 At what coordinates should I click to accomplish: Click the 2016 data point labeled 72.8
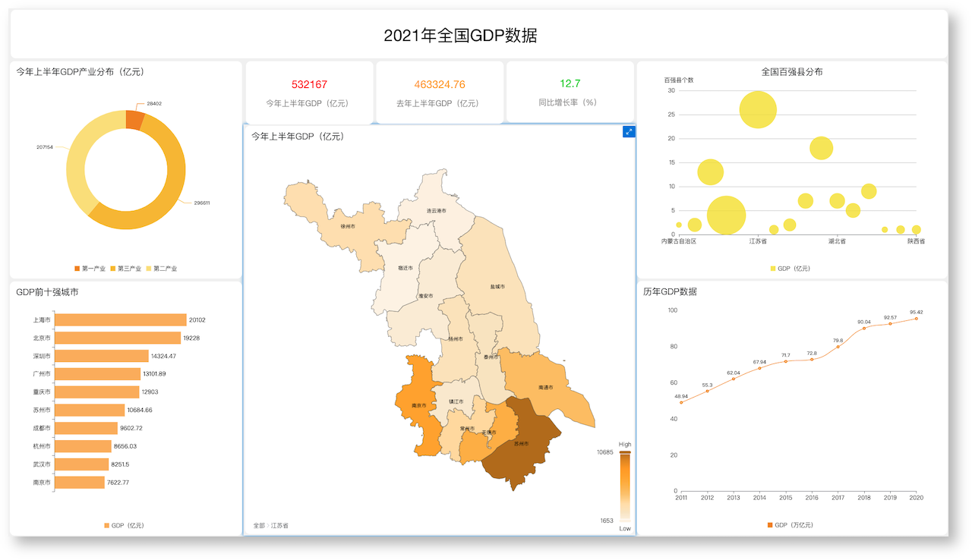[812, 359]
